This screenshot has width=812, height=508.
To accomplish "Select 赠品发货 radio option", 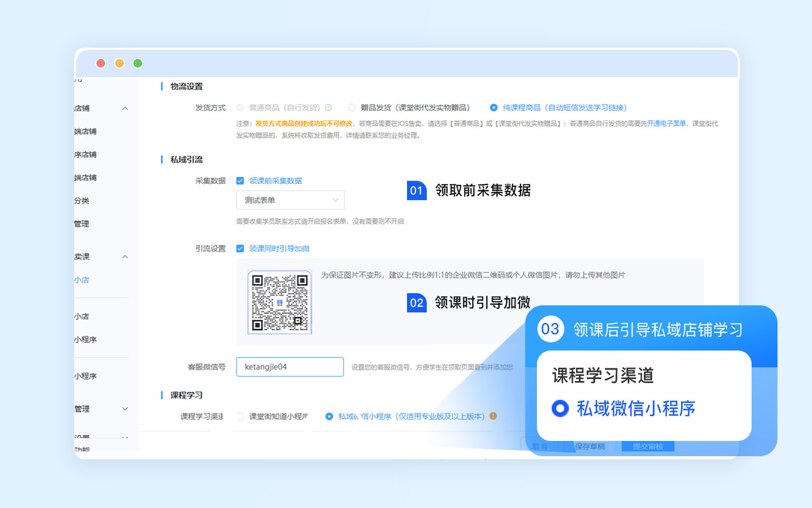I will pyautogui.click(x=352, y=108).
